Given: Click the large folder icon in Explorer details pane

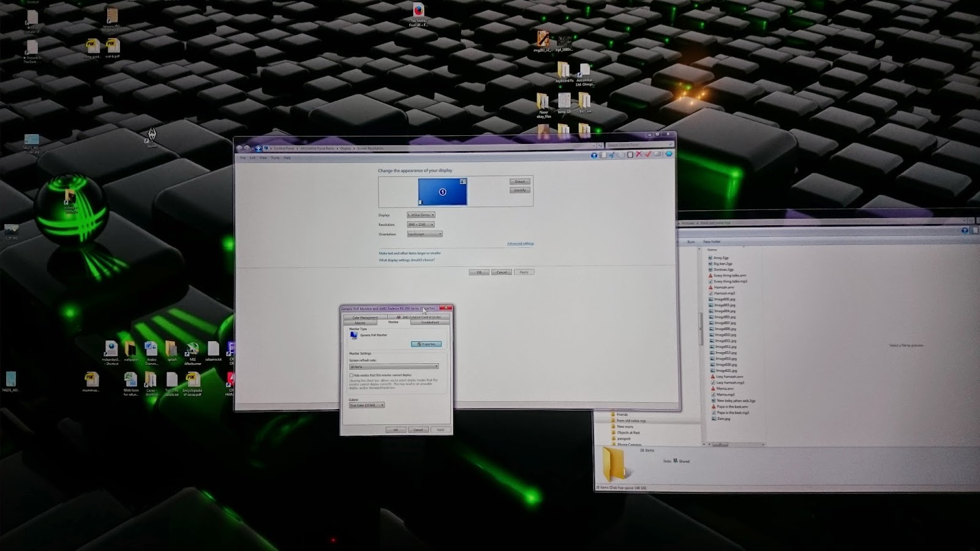Looking at the screenshot, I should (616, 463).
